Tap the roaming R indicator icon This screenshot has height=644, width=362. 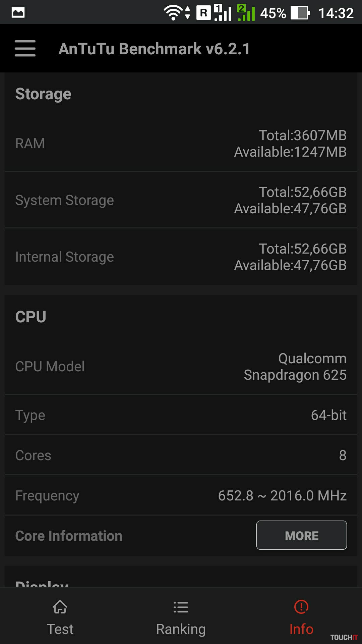click(203, 13)
